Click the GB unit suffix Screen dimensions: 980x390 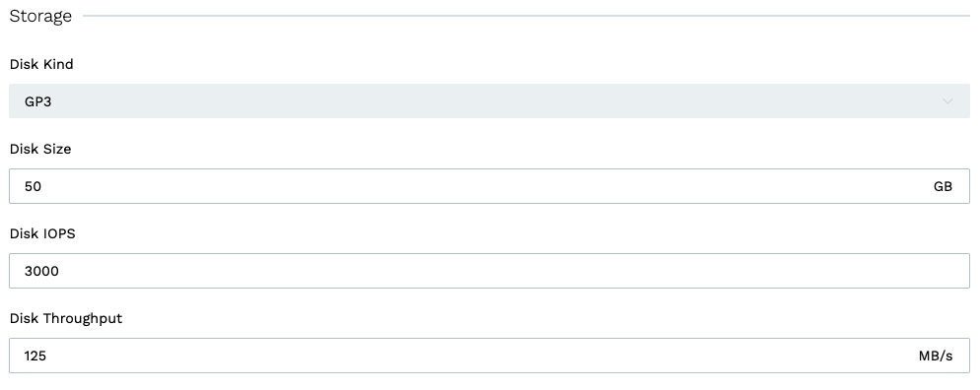[x=943, y=186]
